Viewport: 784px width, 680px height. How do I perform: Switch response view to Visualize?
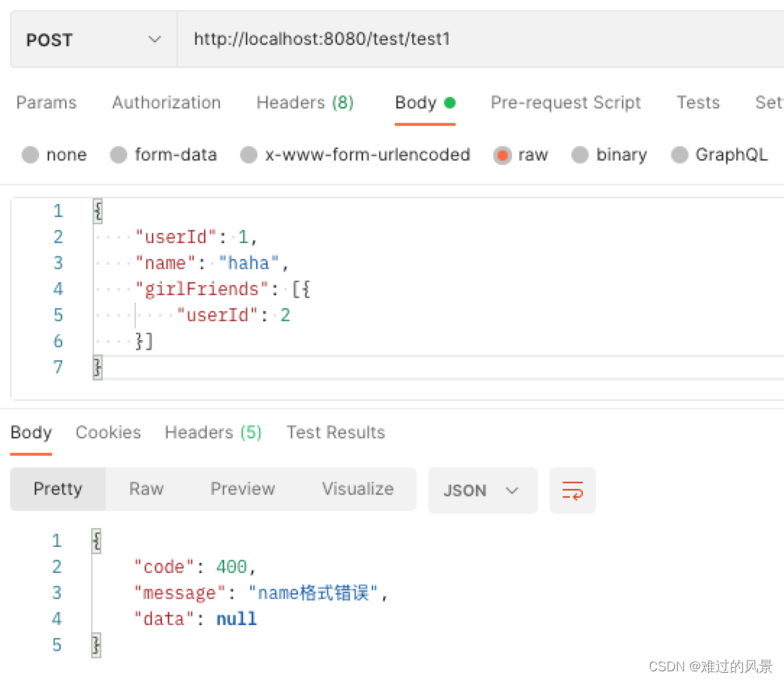coord(357,489)
